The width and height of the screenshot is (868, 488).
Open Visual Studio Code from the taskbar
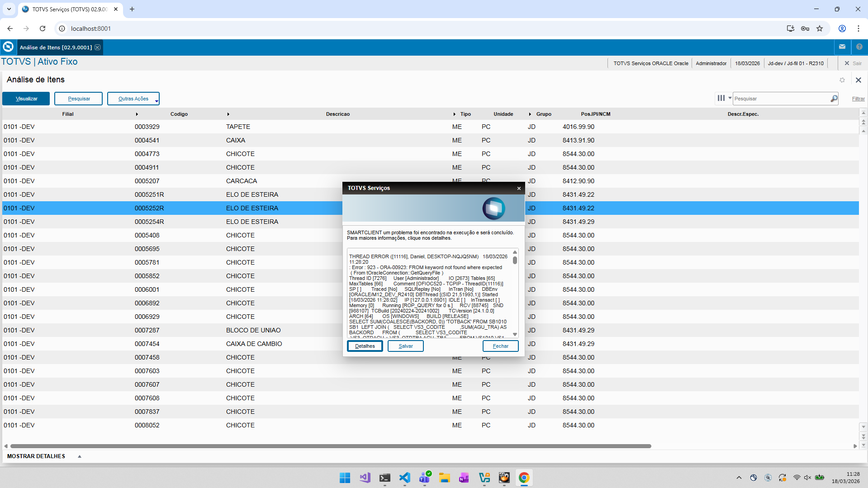click(405, 478)
